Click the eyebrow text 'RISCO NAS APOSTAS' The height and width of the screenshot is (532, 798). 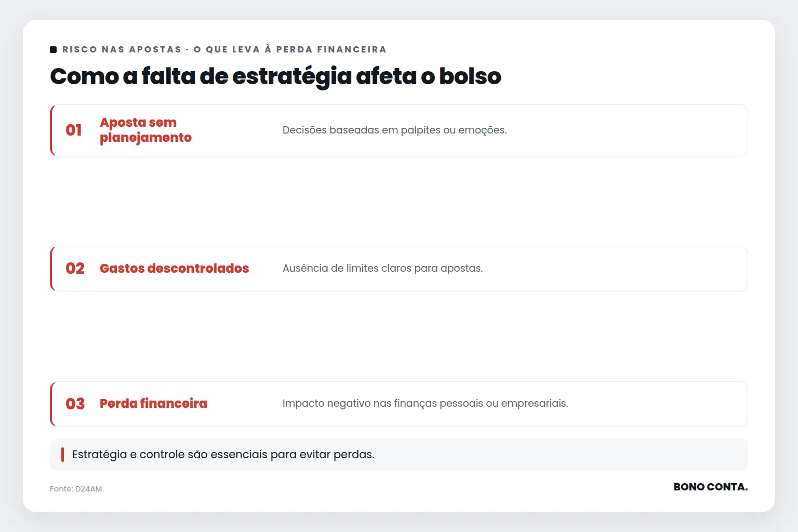pos(122,49)
